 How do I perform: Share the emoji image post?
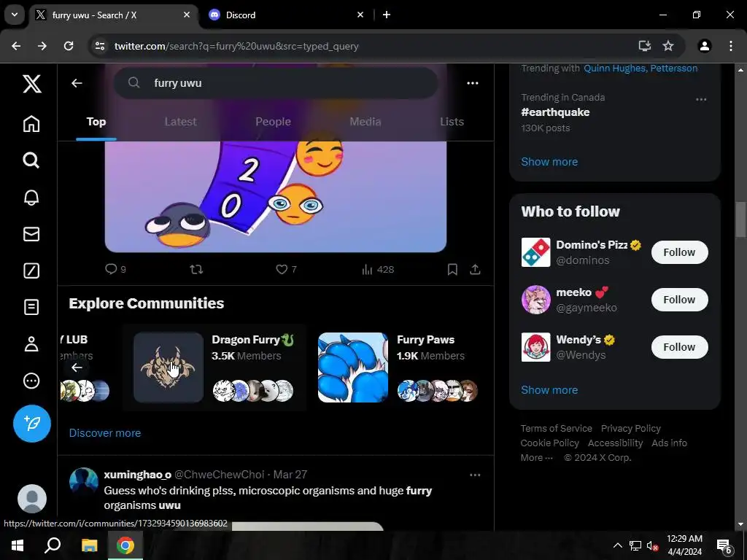[475, 270]
